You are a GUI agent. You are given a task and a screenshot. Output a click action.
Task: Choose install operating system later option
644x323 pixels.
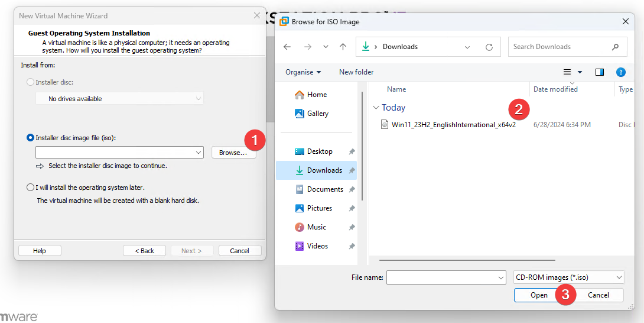(x=31, y=188)
